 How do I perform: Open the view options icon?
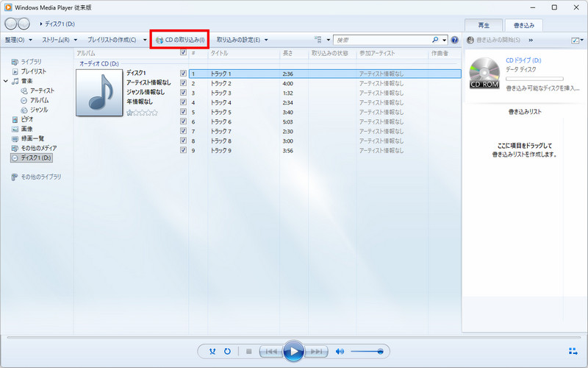coord(318,40)
